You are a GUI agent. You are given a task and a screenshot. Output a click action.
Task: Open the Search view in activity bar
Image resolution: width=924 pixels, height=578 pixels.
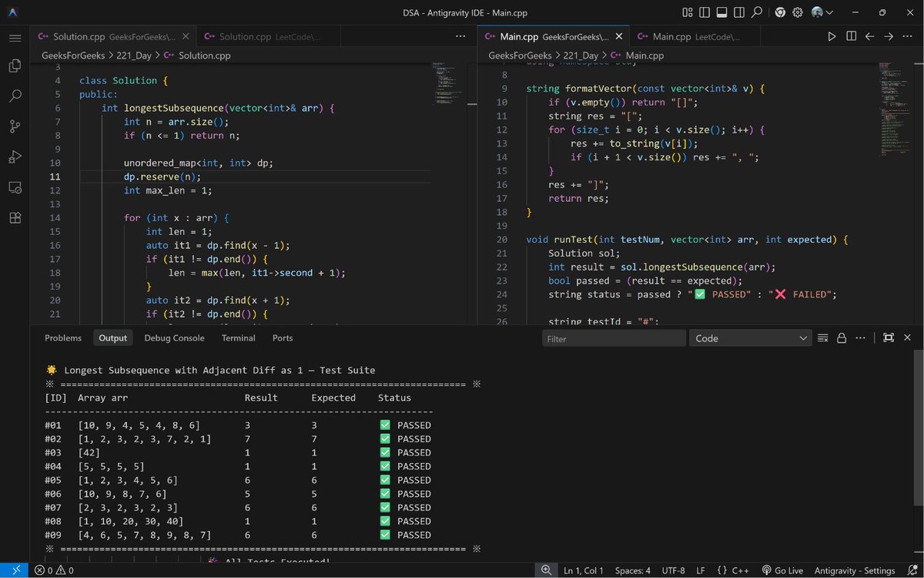(x=15, y=96)
